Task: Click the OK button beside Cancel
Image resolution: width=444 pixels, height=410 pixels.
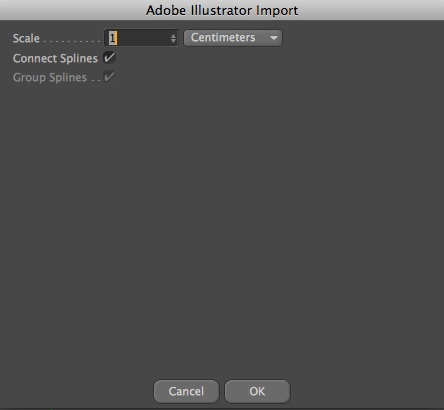Action: point(257,391)
